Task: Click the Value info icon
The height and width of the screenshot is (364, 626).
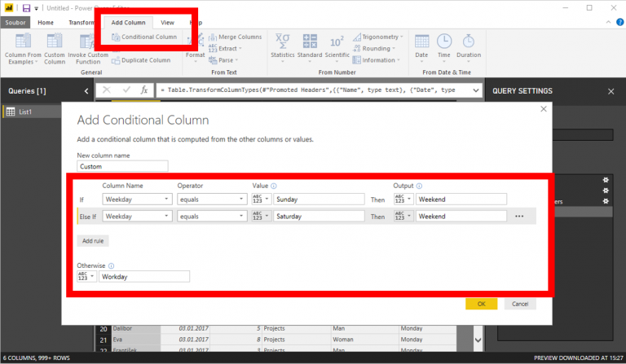Action: [x=274, y=186]
